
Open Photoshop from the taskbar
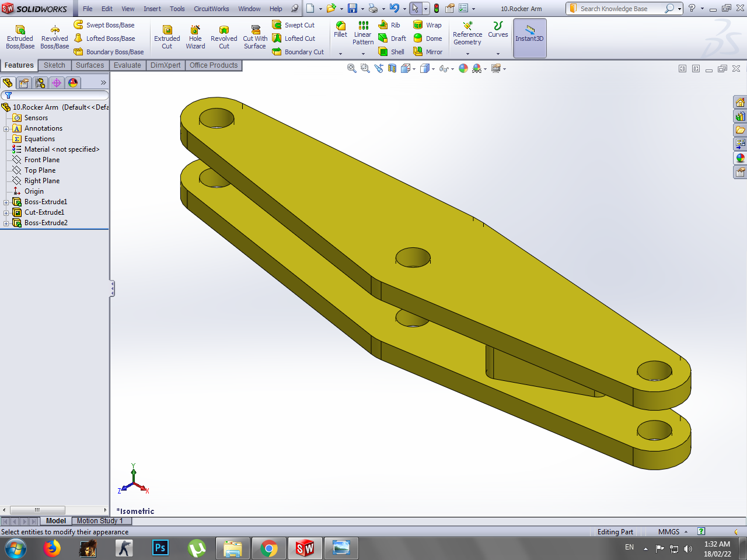click(x=160, y=548)
